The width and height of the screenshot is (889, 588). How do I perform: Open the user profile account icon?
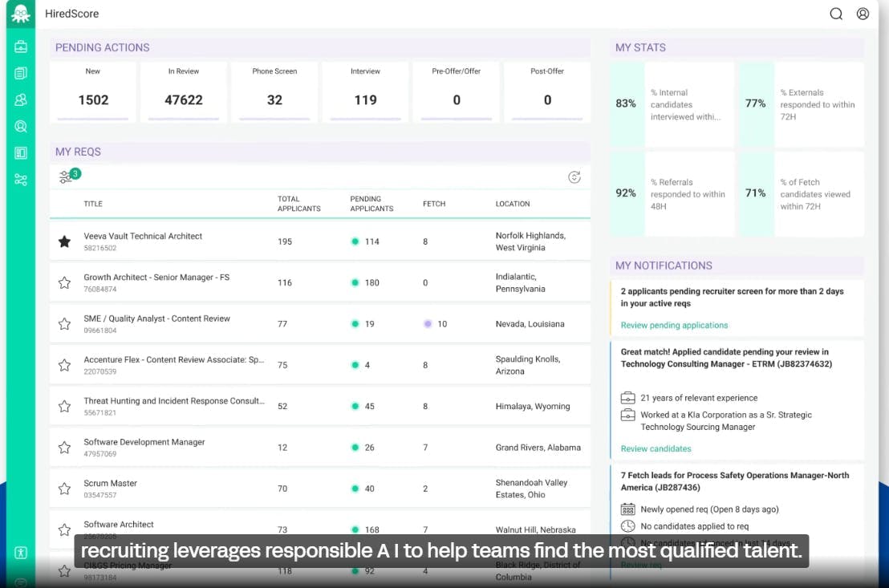coord(863,14)
